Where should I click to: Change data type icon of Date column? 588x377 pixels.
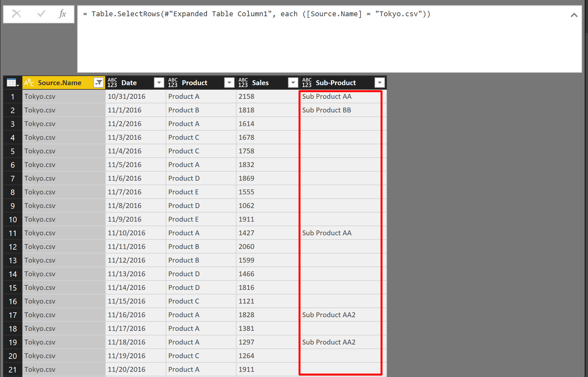[112, 83]
